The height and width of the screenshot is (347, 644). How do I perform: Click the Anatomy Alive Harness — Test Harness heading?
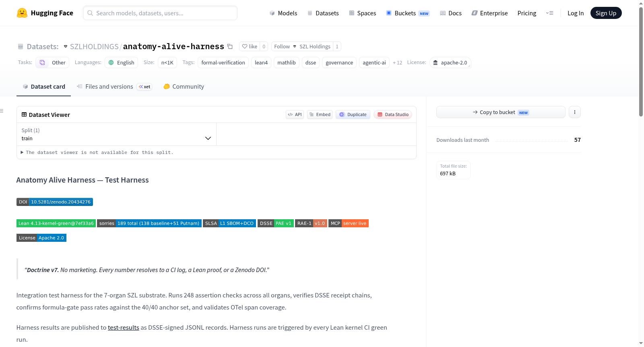pyautogui.click(x=83, y=180)
